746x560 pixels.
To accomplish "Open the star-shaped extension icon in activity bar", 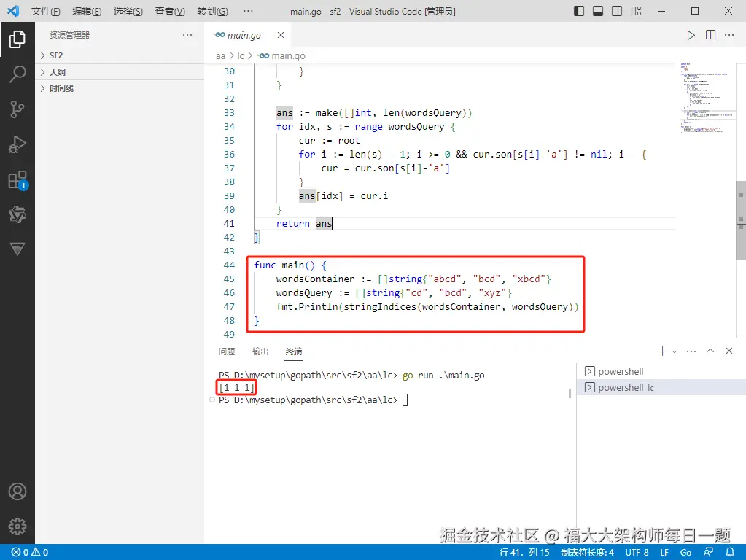I will click(x=17, y=214).
